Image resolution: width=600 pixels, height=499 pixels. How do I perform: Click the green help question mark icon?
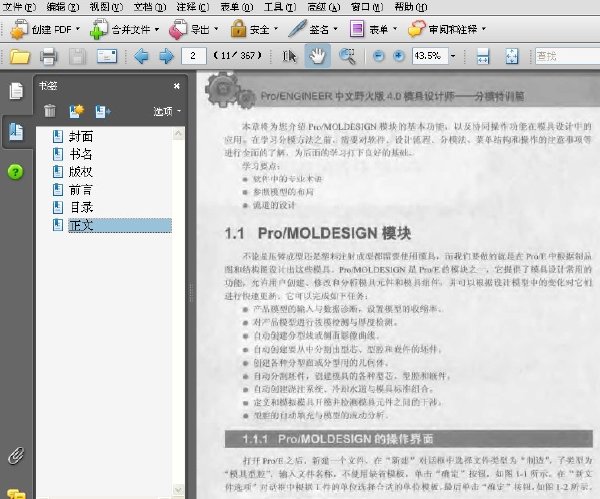(x=16, y=172)
